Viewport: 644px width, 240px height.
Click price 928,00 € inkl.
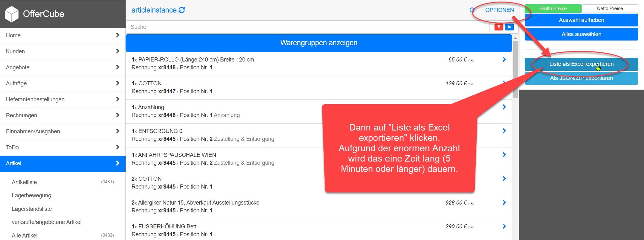coord(459,203)
